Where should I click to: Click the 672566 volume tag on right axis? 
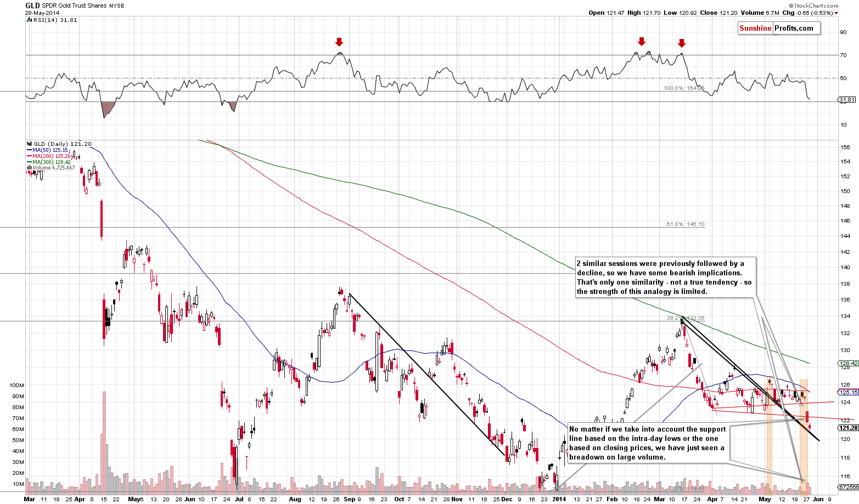tap(847, 486)
